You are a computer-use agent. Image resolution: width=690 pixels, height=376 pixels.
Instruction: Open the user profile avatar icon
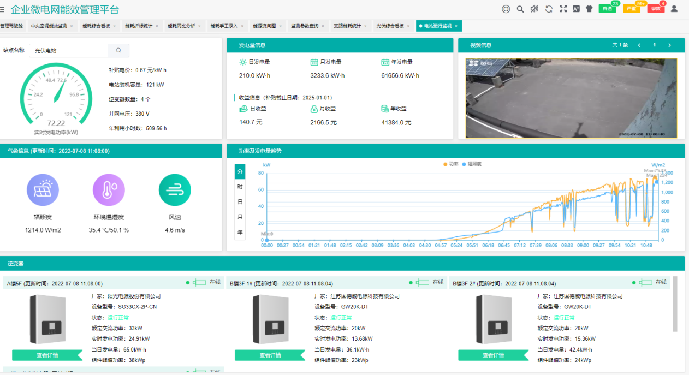(x=674, y=9)
